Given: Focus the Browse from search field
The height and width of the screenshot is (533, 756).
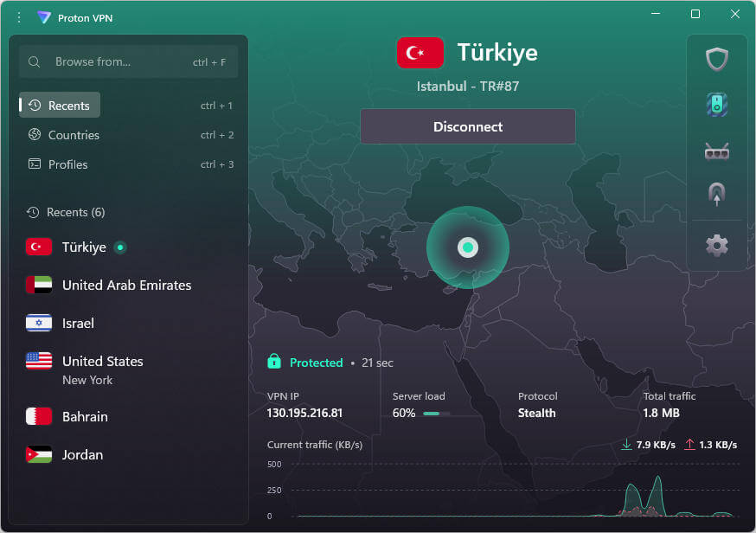Looking at the screenshot, I should [129, 61].
